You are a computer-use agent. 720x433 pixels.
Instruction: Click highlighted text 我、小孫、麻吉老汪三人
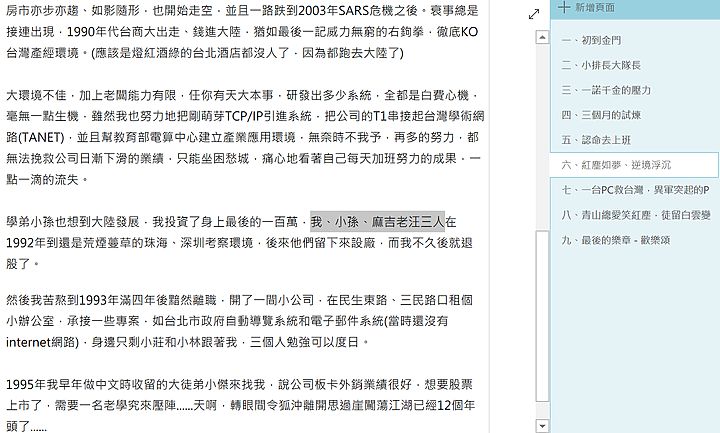(377, 222)
